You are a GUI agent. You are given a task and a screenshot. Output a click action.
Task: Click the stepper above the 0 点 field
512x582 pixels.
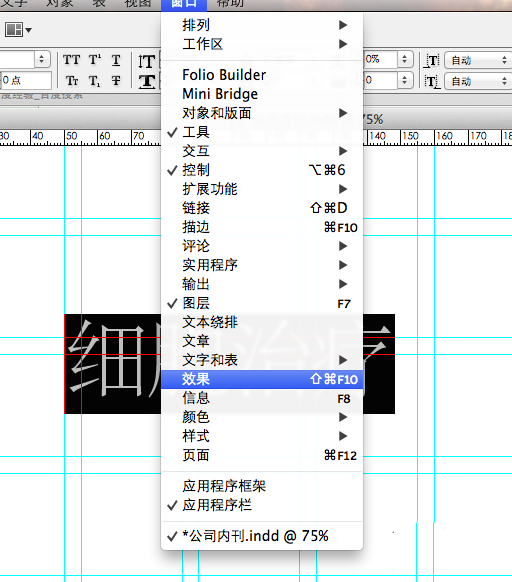tap(42, 59)
